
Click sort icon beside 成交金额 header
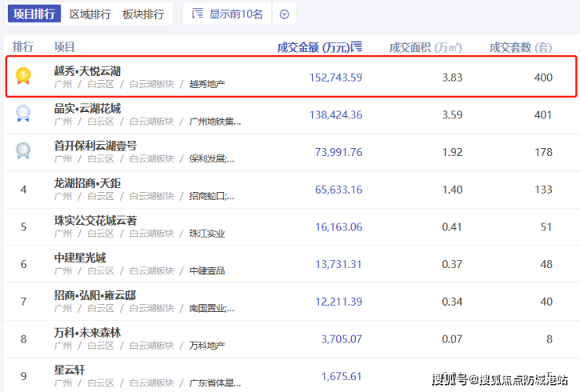pyautogui.click(x=357, y=47)
